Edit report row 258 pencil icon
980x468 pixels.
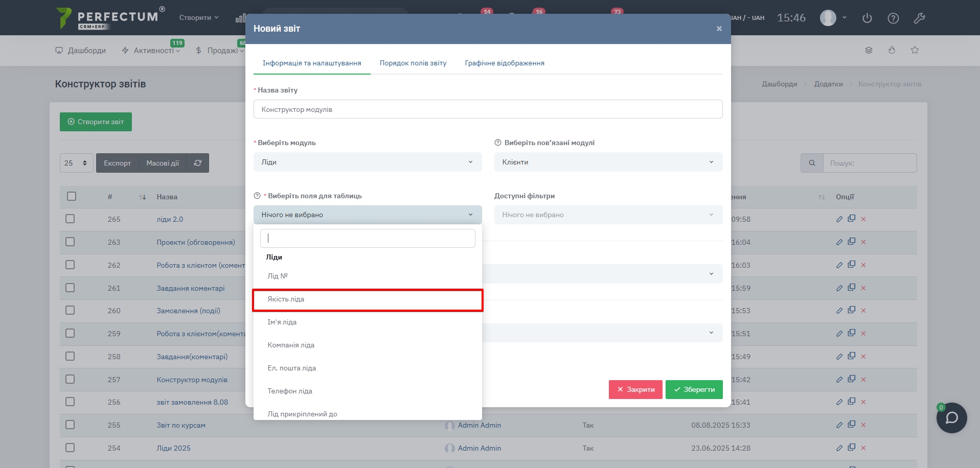click(839, 357)
